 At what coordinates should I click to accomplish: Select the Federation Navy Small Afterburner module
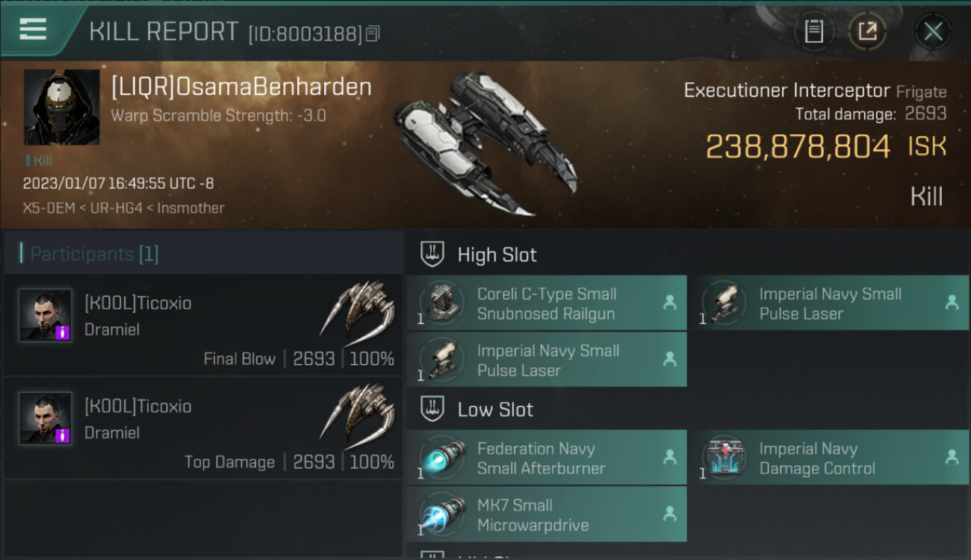[x=547, y=458]
